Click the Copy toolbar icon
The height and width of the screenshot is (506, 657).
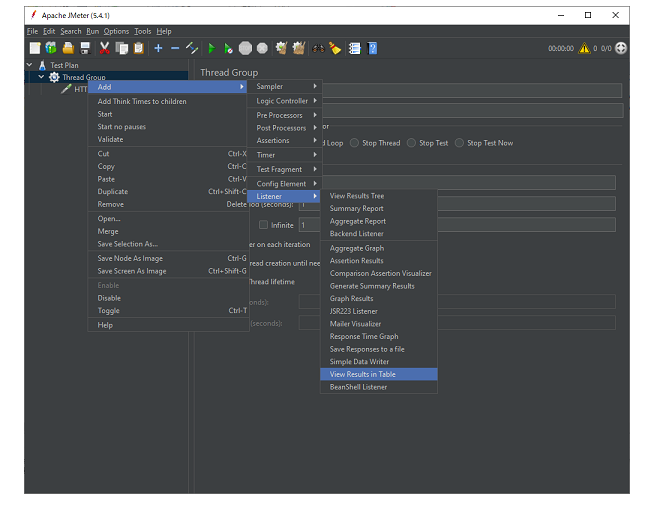tap(122, 48)
